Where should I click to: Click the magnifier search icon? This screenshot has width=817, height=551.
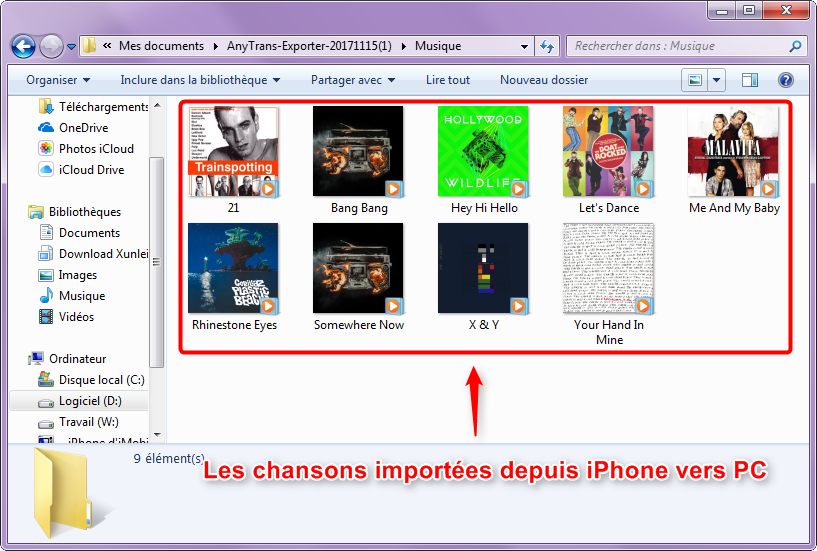coord(795,46)
